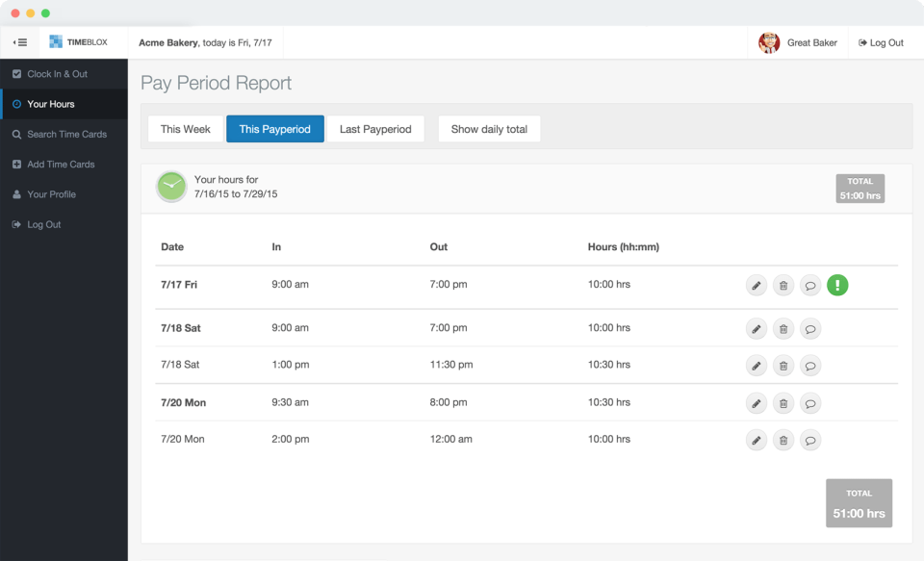Click the Timeblox logo
Viewport: 924px width, 561px height.
pyautogui.click(x=79, y=42)
